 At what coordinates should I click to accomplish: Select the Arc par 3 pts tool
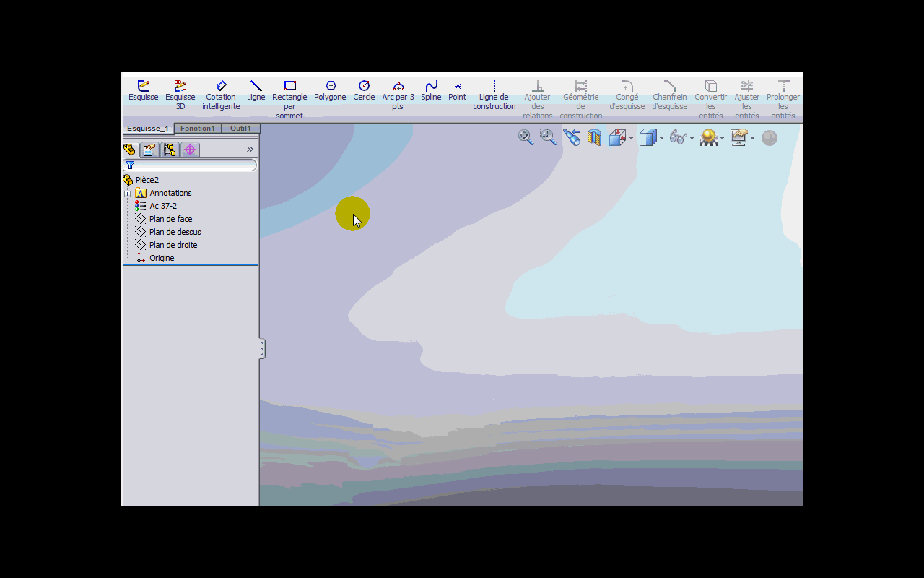coord(398,95)
